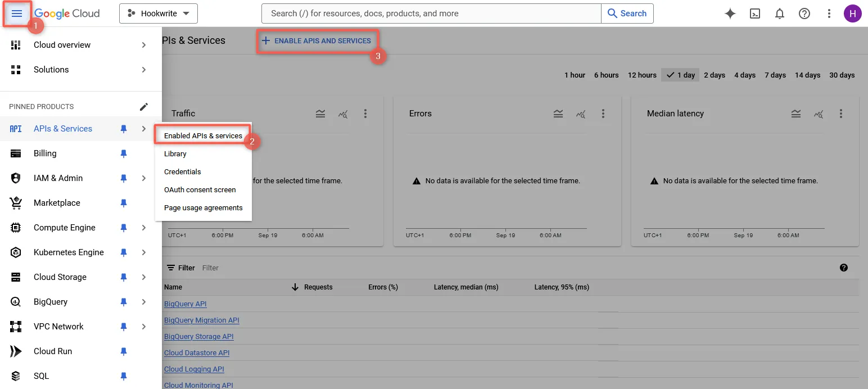The width and height of the screenshot is (868, 389).
Task: Click the Search button
Action: tap(627, 13)
